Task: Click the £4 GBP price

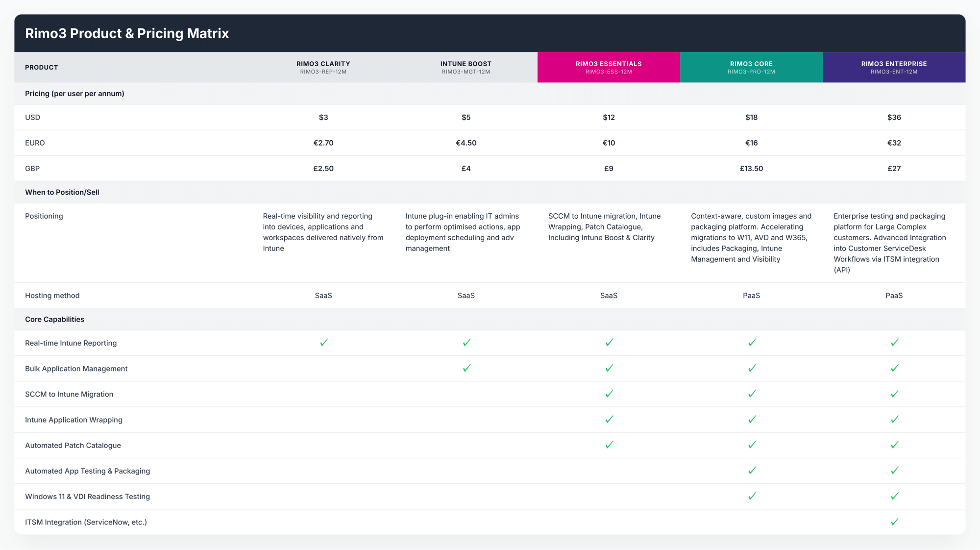Action: coord(466,168)
